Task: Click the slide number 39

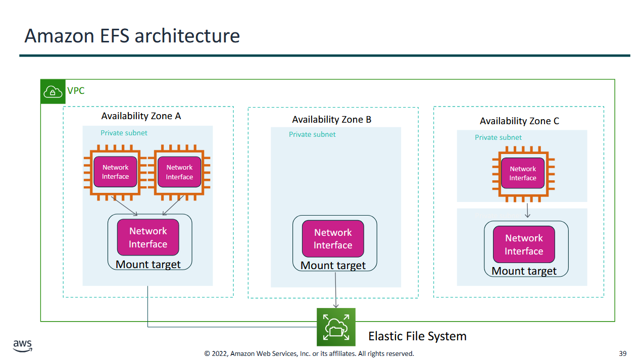Action: [x=622, y=353]
